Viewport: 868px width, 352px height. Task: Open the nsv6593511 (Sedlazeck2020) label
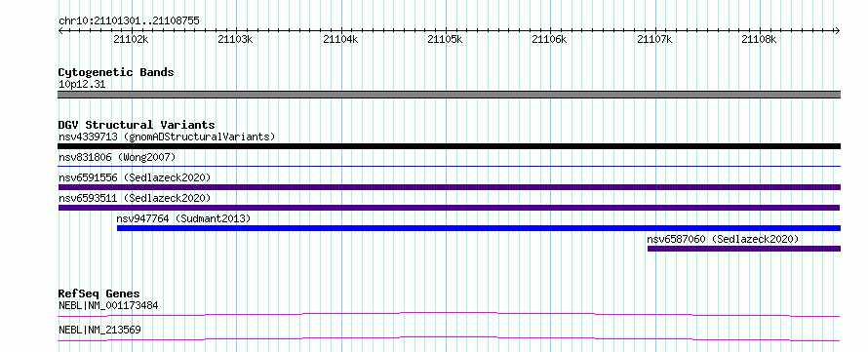pyautogui.click(x=135, y=198)
